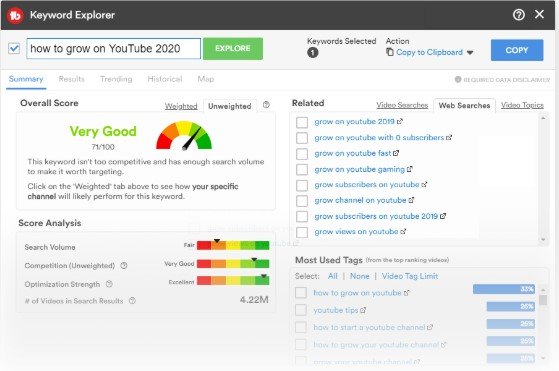Screen dimensions: 559x371
Task: Switch to the Results tab
Action: 72,79
